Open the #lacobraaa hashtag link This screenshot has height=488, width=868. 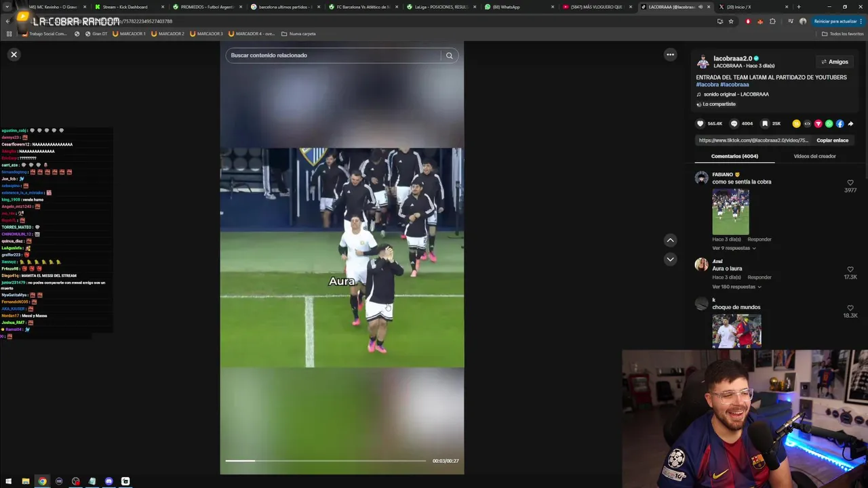(x=734, y=85)
